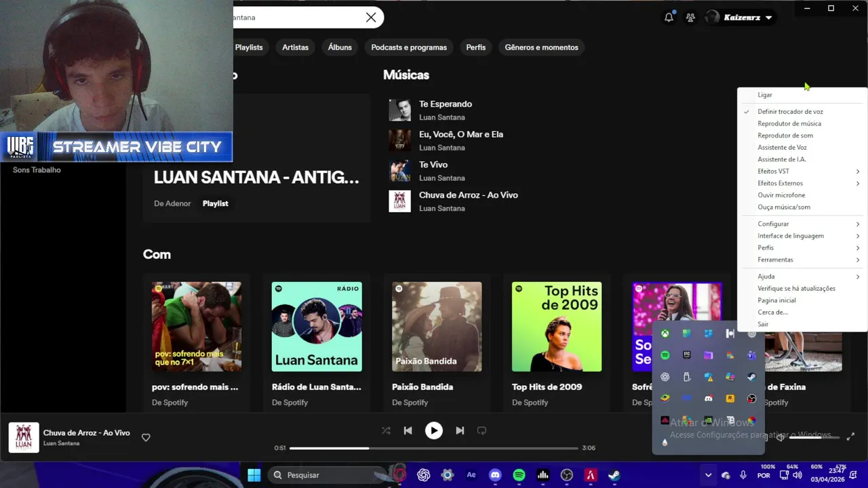The image size is (868, 488).
Task: Go to previous track
Action: pos(408,430)
